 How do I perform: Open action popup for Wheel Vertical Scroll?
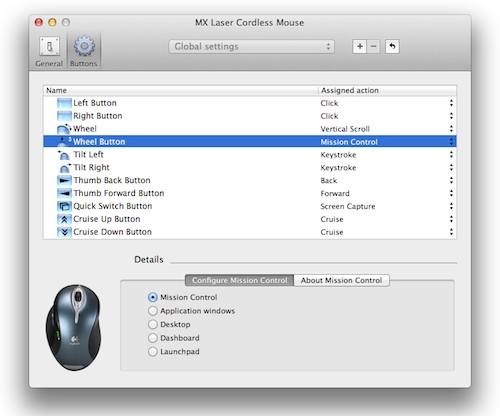click(x=451, y=129)
